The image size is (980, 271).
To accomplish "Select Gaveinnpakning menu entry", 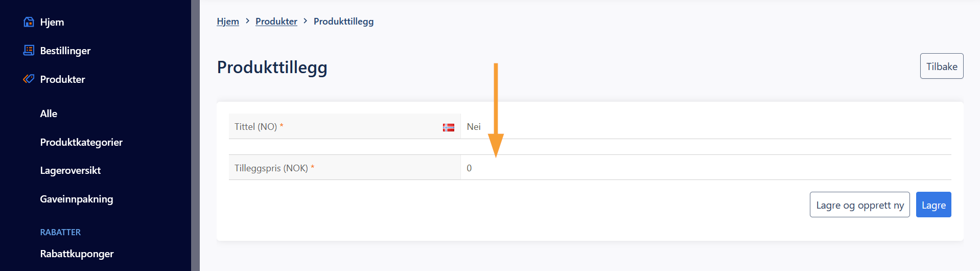I will click(x=77, y=199).
